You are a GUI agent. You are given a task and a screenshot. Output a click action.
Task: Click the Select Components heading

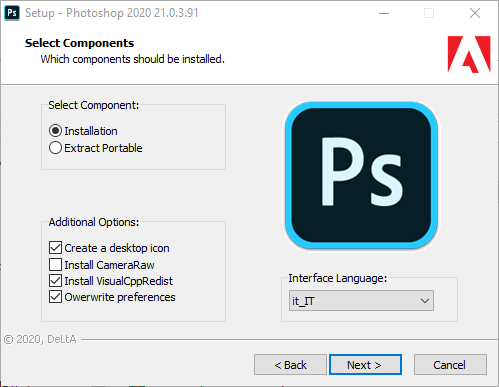(79, 43)
